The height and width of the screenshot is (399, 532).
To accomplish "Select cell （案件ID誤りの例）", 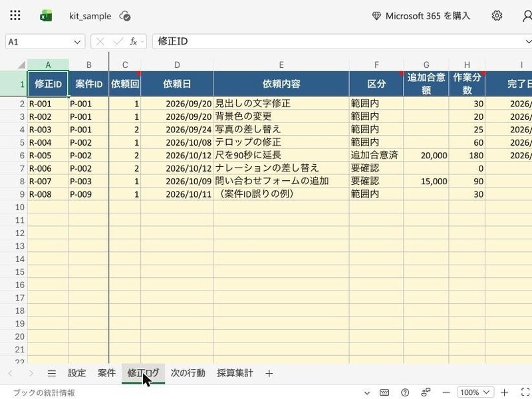I will coord(281,194).
